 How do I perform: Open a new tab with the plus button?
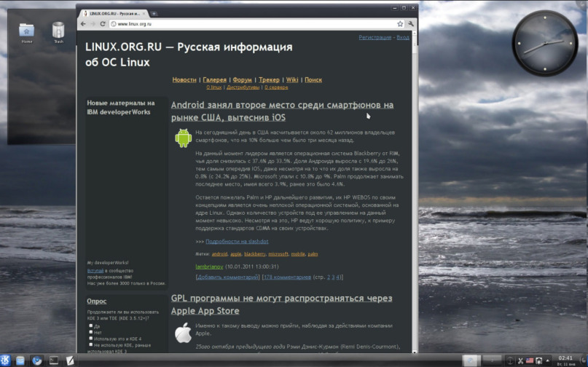coord(154,14)
